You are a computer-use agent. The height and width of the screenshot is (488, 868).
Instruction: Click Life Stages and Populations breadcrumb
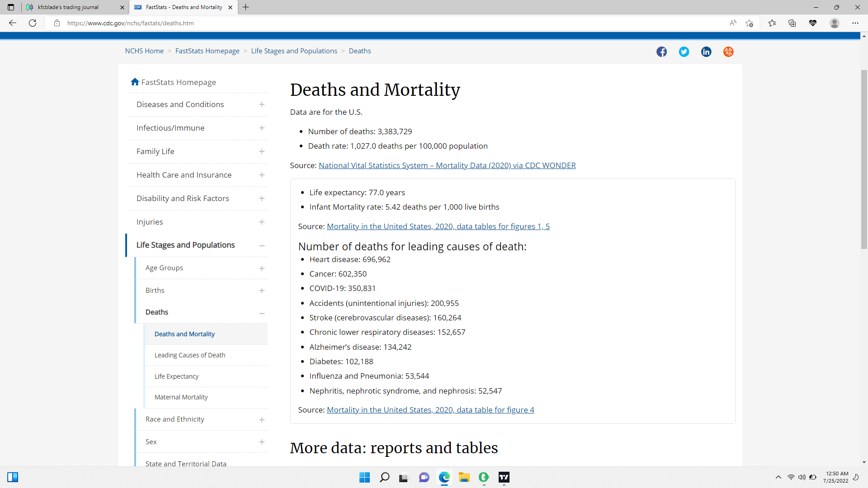(x=294, y=51)
